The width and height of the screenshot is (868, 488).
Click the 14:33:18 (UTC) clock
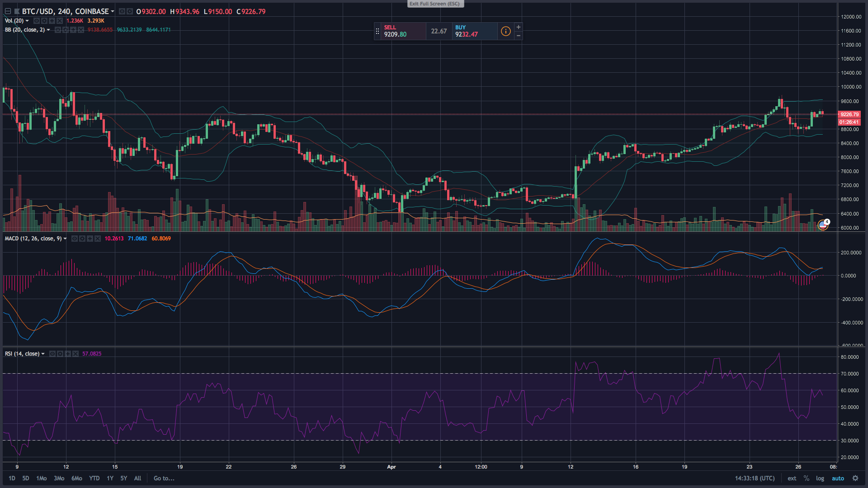tap(755, 478)
